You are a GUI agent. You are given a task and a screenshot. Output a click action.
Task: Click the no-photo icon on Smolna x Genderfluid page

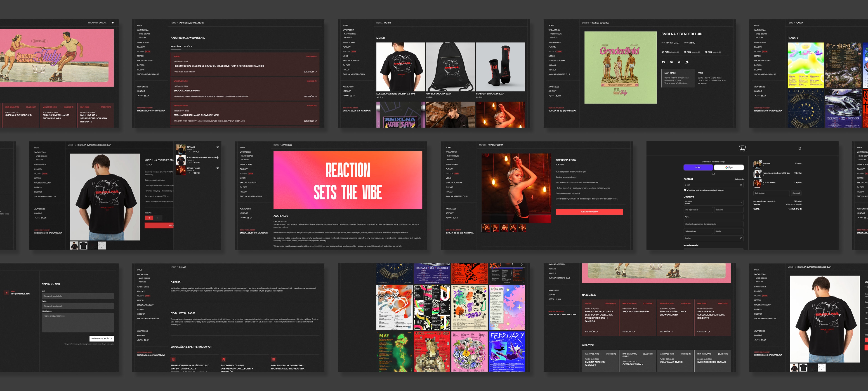click(x=663, y=62)
